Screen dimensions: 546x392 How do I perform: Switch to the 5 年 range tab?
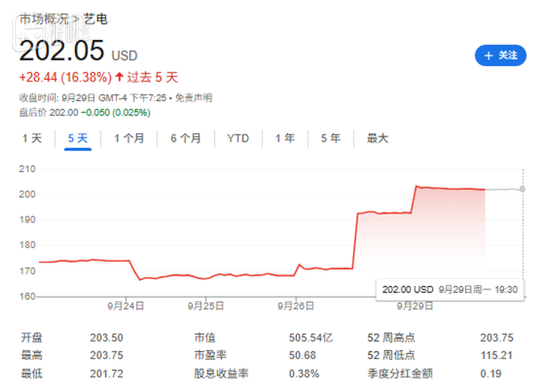331,138
